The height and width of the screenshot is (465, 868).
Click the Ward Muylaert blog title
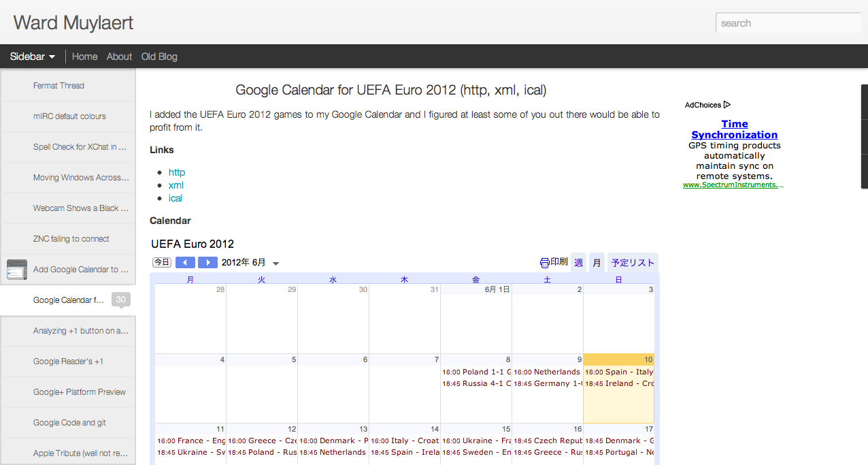coord(73,22)
